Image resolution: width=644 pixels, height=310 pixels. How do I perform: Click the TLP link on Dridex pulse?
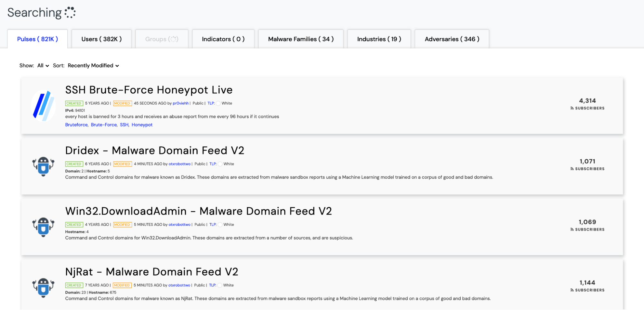213,164
